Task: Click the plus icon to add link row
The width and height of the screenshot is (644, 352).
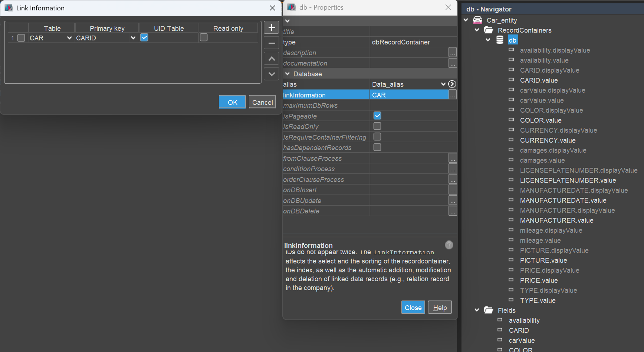Action: point(272,27)
